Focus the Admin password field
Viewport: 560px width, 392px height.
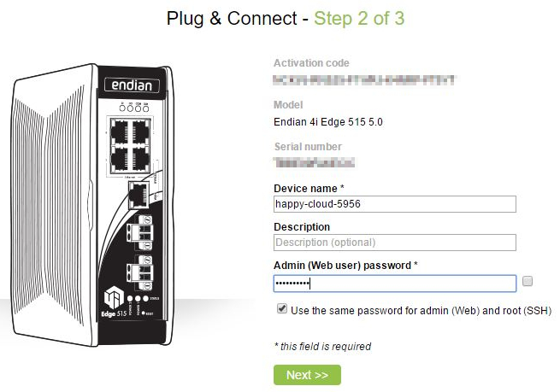[395, 284]
